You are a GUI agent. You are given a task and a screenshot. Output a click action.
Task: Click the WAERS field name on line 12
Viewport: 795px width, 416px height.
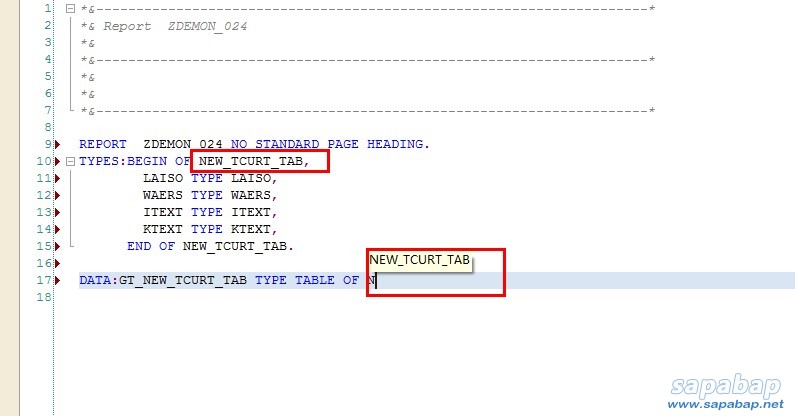pyautogui.click(x=163, y=195)
